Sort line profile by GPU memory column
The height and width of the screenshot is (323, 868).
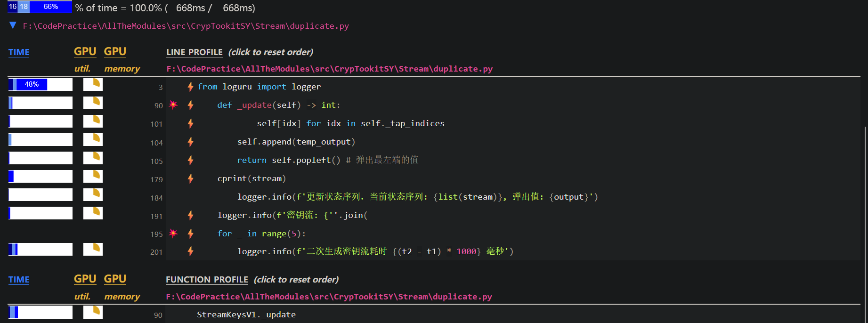coord(115,52)
